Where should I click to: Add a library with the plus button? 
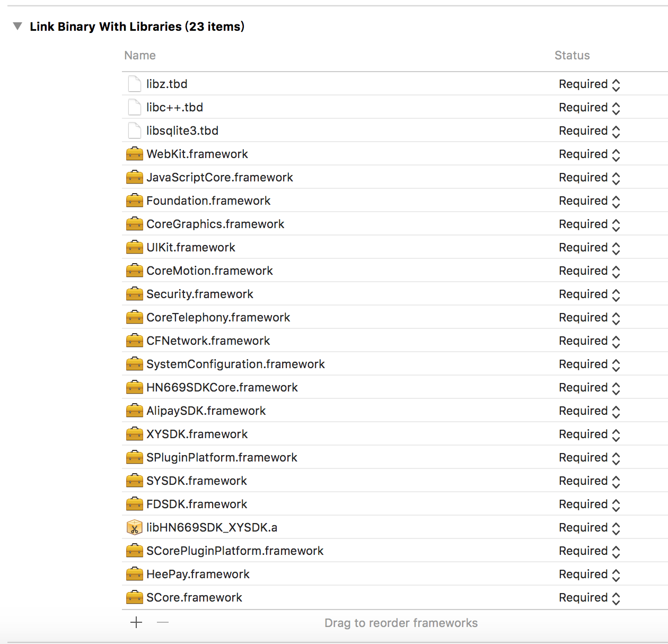[136, 622]
